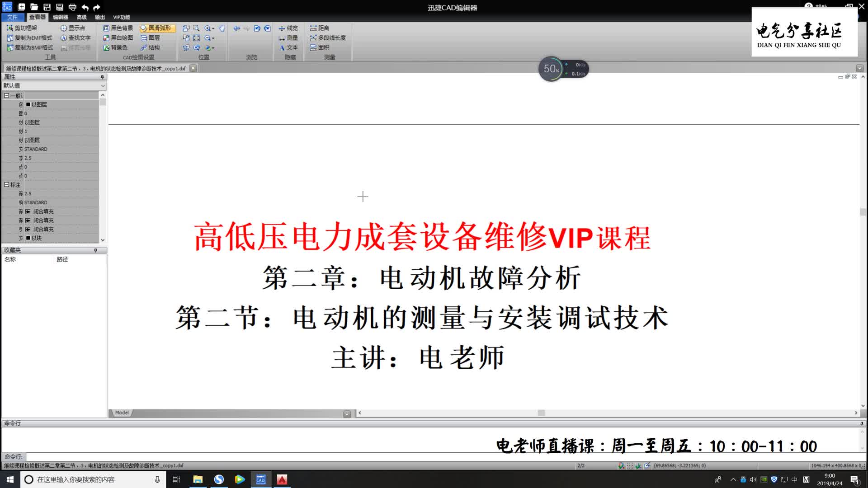Select the 剪切框架 clip frame tool
Image resolution: width=868 pixels, height=488 pixels.
(x=22, y=28)
